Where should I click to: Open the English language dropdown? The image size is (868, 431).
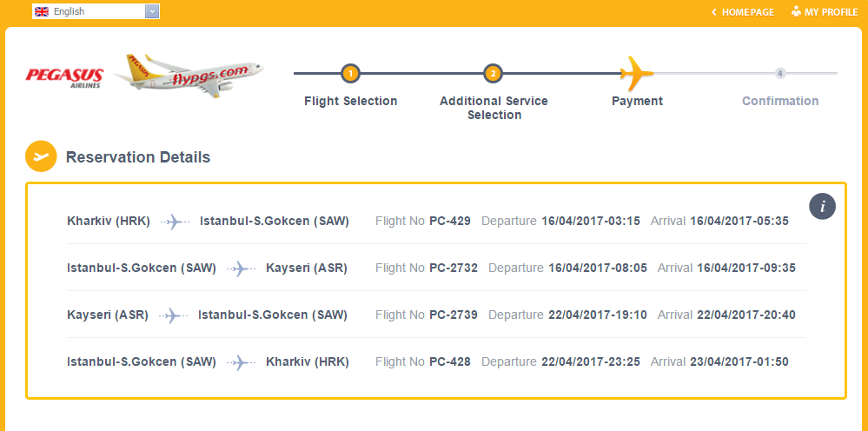(x=96, y=11)
